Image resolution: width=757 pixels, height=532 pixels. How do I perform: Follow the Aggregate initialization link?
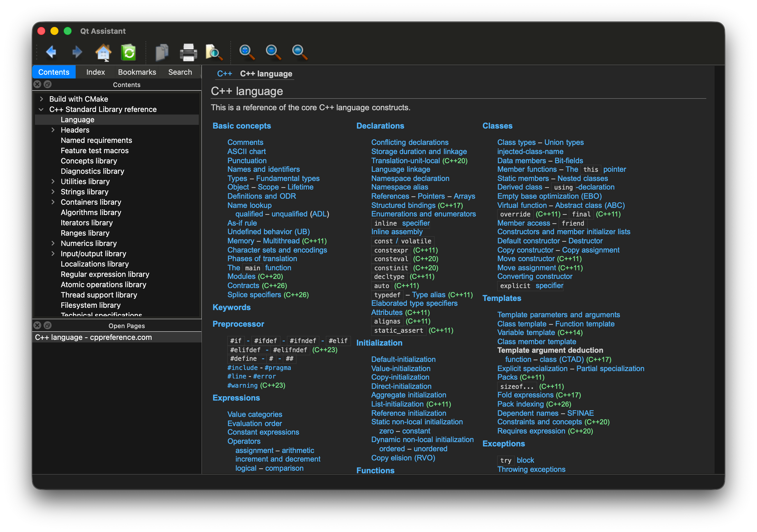pyautogui.click(x=409, y=395)
